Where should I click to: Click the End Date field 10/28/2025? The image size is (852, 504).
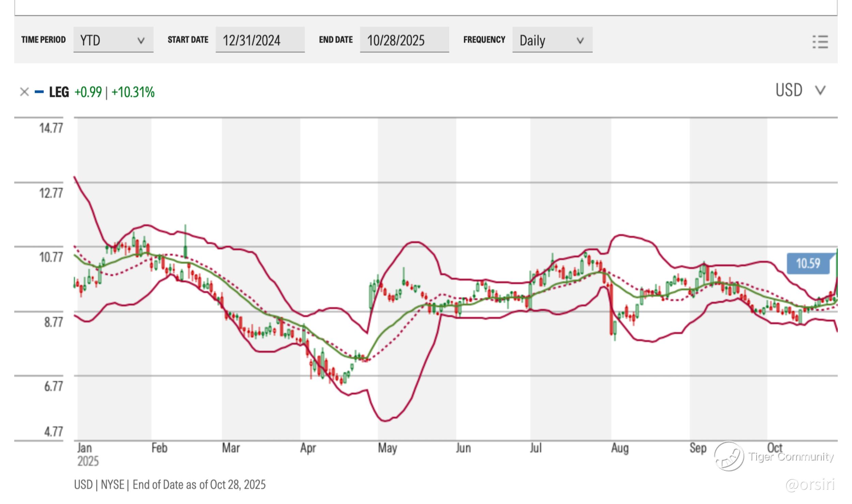404,40
